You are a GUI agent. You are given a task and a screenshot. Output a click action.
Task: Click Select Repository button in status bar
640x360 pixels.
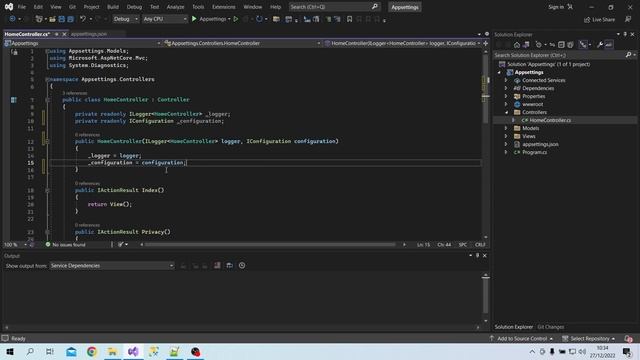(x=589, y=338)
